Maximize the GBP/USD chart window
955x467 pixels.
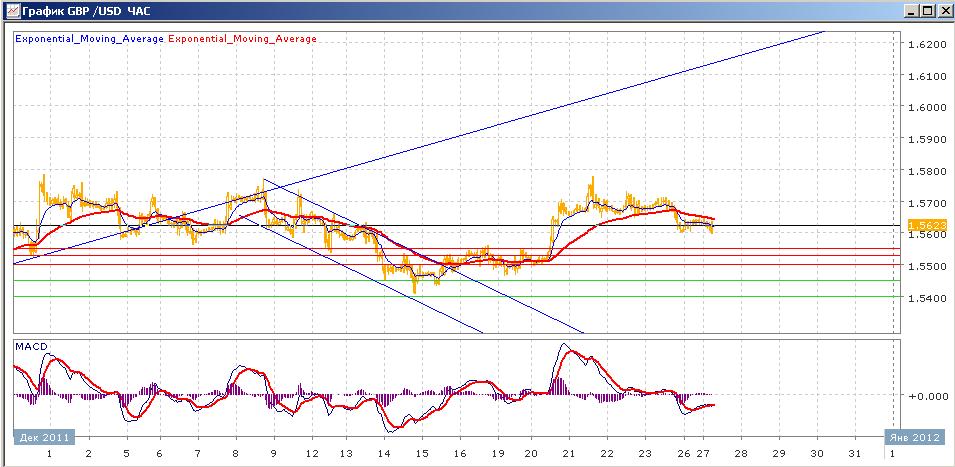(926, 10)
